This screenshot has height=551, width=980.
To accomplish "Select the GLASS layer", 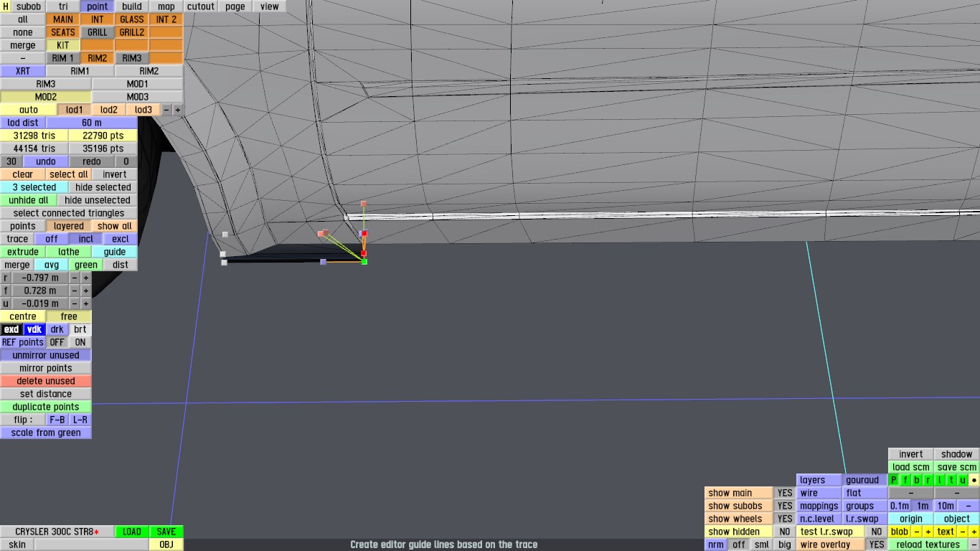I will click(132, 19).
